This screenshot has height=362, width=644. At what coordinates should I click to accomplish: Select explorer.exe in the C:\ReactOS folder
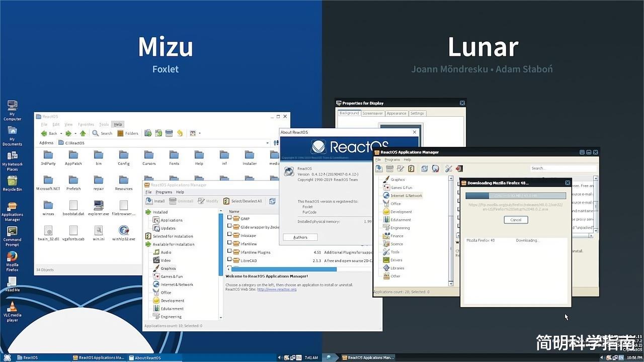pyautogui.click(x=99, y=208)
